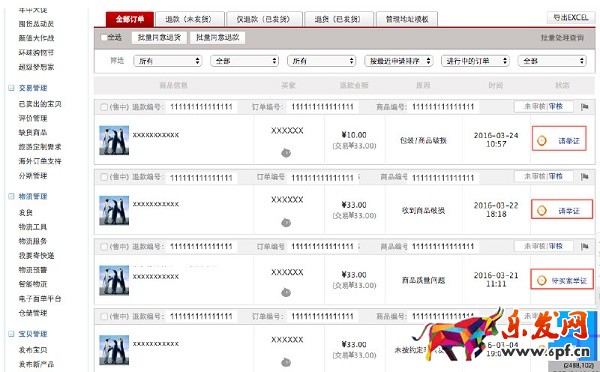Screen dimensions: 600x372
Task: Open 物流服务 in the sidebar
Action: (33, 241)
